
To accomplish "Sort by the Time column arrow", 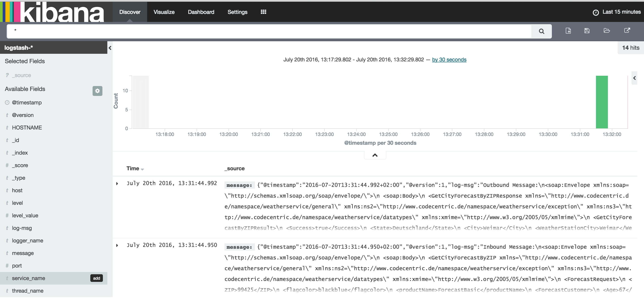I will pyautogui.click(x=142, y=170).
